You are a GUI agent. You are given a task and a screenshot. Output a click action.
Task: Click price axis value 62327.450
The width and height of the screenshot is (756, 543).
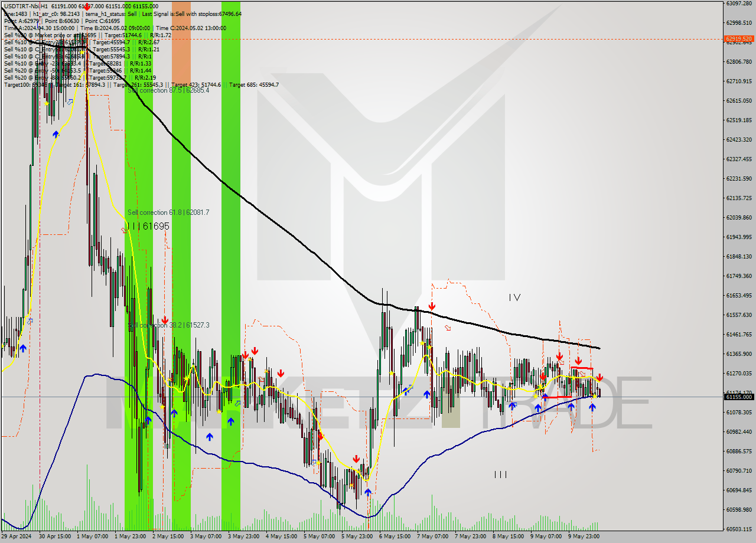pyautogui.click(x=739, y=159)
